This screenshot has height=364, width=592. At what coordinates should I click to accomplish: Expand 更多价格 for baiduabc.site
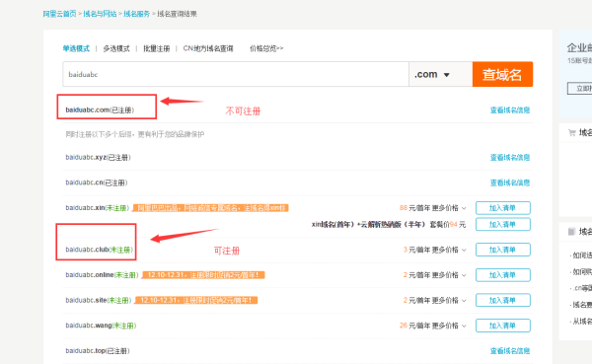[449, 301]
